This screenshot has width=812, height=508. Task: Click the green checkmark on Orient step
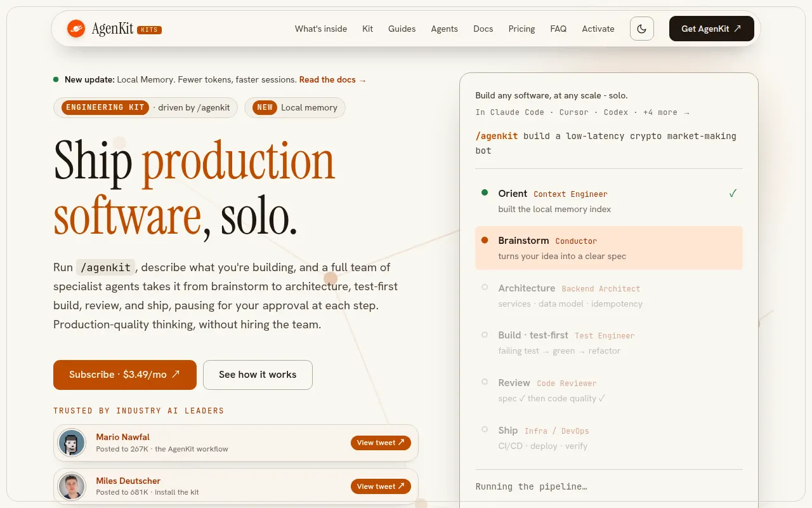pyautogui.click(x=733, y=193)
